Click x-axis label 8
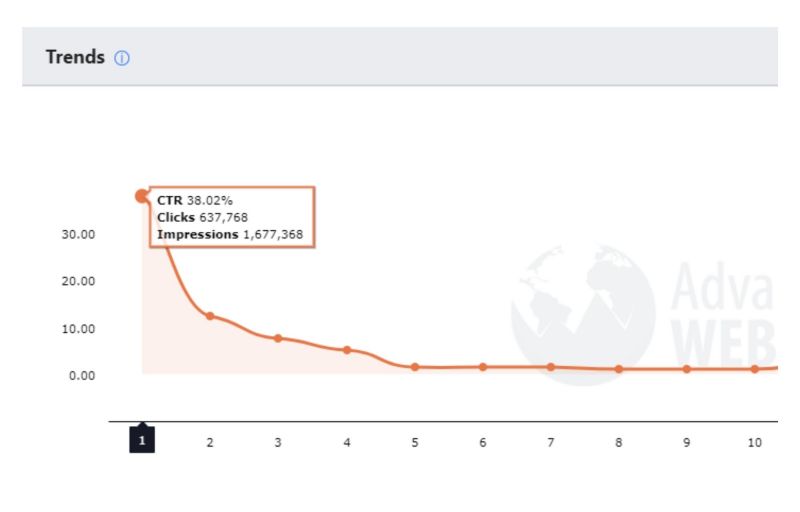The height and width of the screenshot is (512, 800). click(618, 443)
